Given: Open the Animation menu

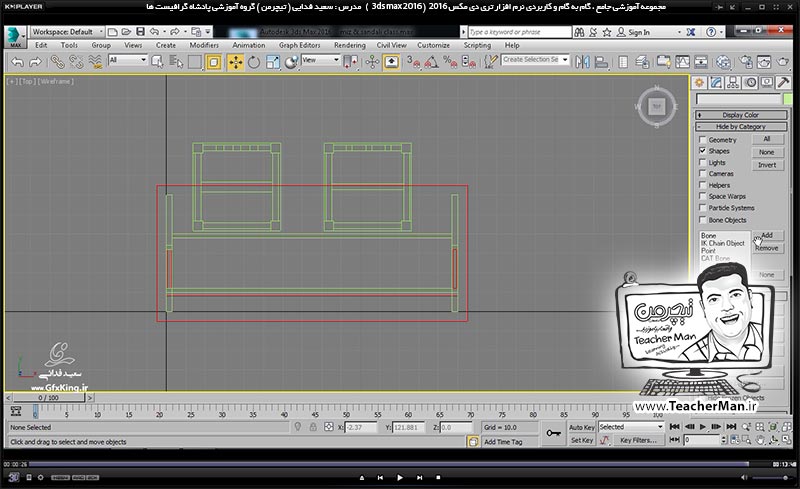Looking at the screenshot, I should (248, 45).
